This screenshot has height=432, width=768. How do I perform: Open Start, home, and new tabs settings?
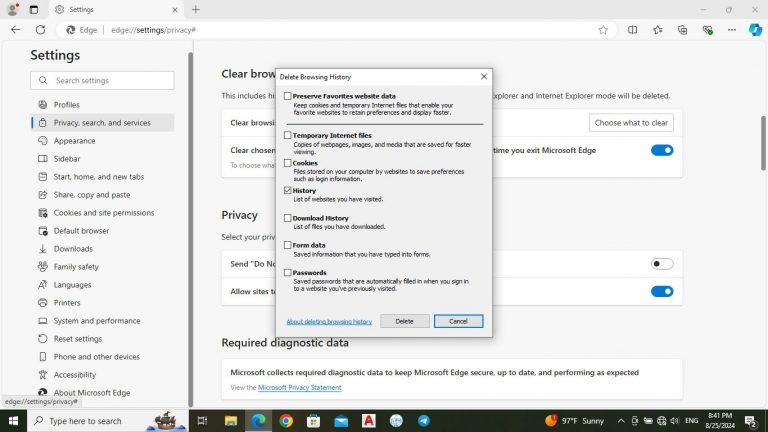(x=102, y=177)
